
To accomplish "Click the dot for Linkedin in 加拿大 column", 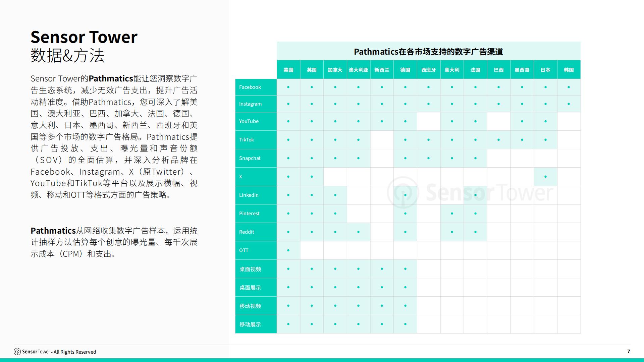I will point(335,195).
